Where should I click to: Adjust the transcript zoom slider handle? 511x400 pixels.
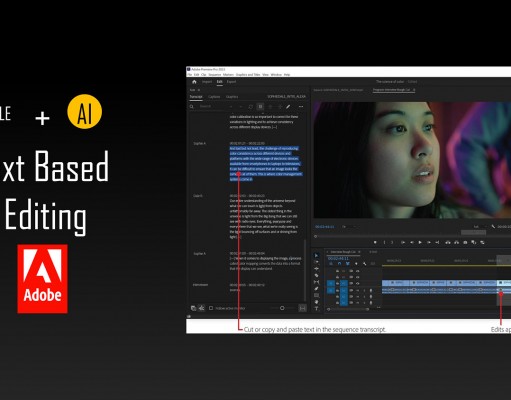click(x=282, y=308)
